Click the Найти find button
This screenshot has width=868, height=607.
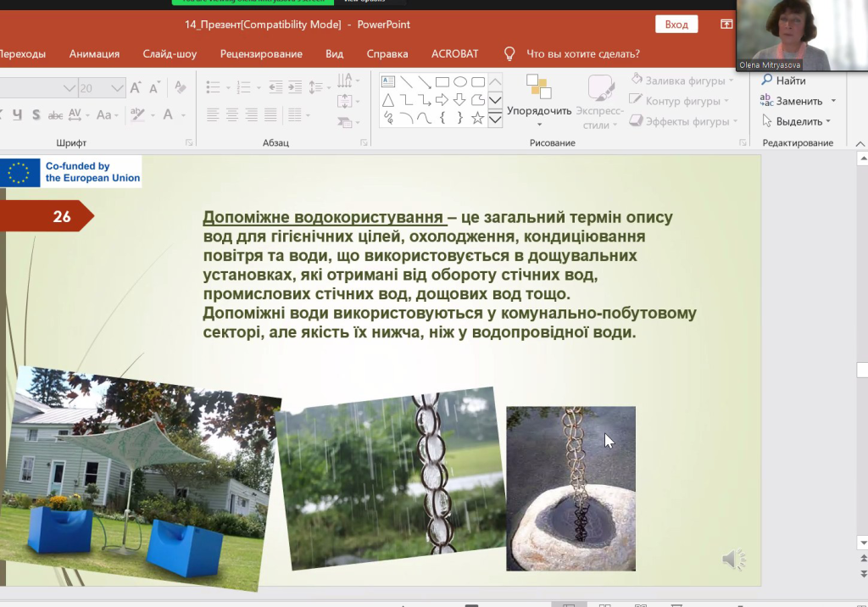783,81
